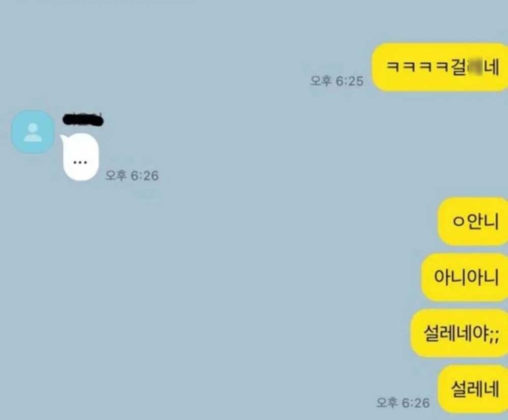Click the ㅇ character in the ㅇ안니 bubble
Viewport: 508px width, 420px height.
(458, 222)
